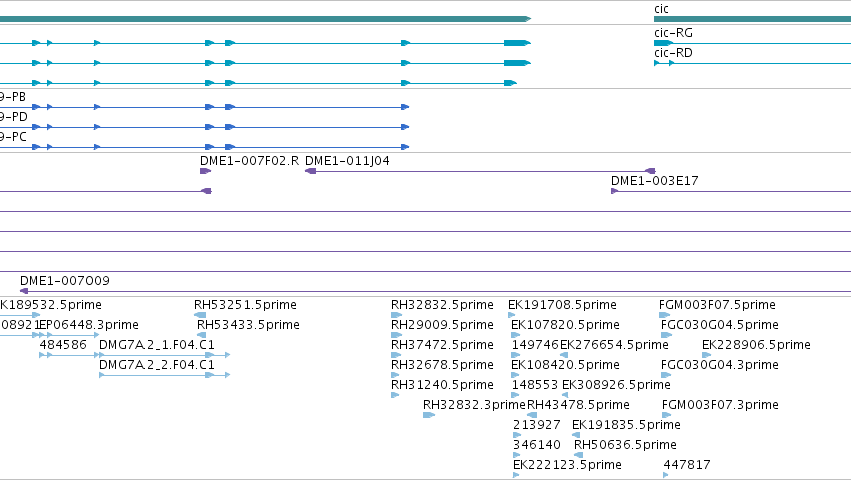This screenshot has height=480, width=851.
Task: Click the K189532.5prime EST label
Action: coord(50,305)
